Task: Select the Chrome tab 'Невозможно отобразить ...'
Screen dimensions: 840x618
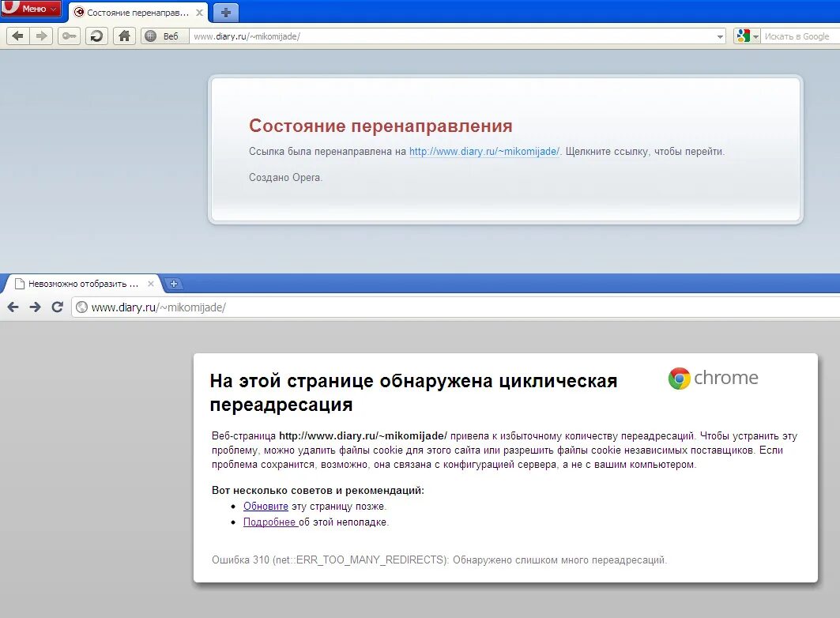Action: (x=83, y=284)
